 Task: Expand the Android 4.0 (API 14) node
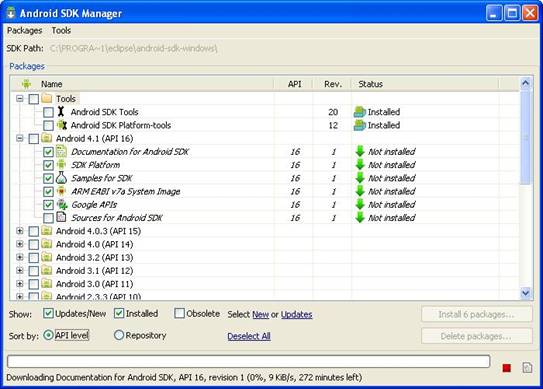[20, 244]
